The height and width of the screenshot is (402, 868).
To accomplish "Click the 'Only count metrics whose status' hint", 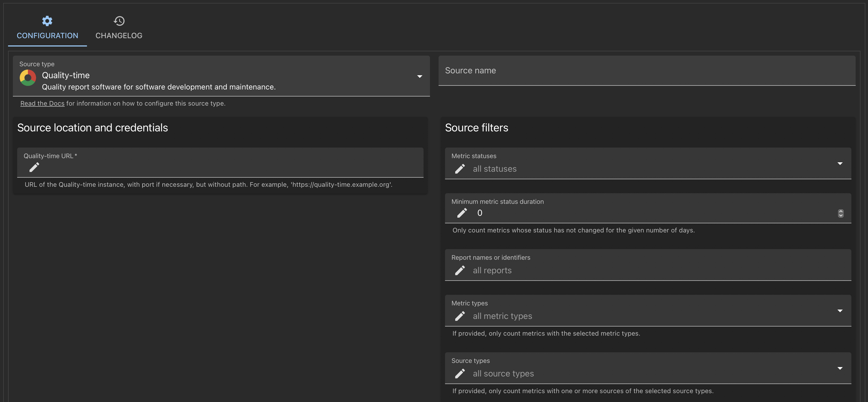I will coord(574,230).
